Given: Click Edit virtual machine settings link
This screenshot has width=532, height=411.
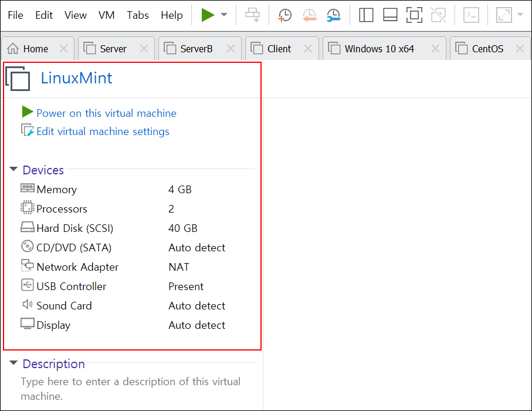Looking at the screenshot, I should [103, 132].
